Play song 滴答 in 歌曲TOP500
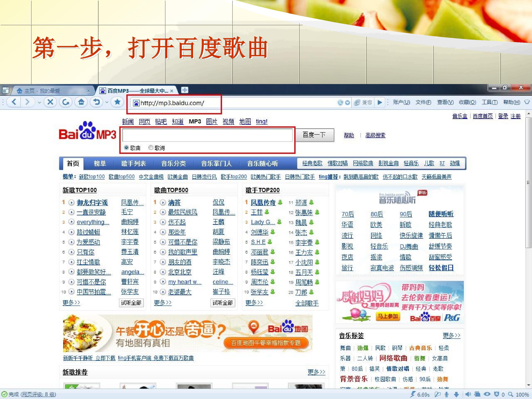This screenshot has height=399, width=532. (163, 202)
